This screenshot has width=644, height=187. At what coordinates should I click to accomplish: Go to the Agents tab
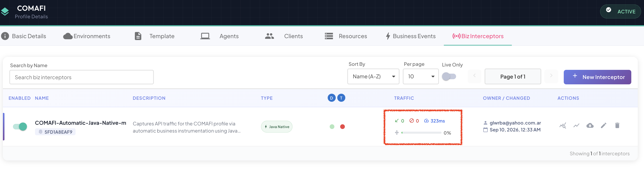(220, 36)
